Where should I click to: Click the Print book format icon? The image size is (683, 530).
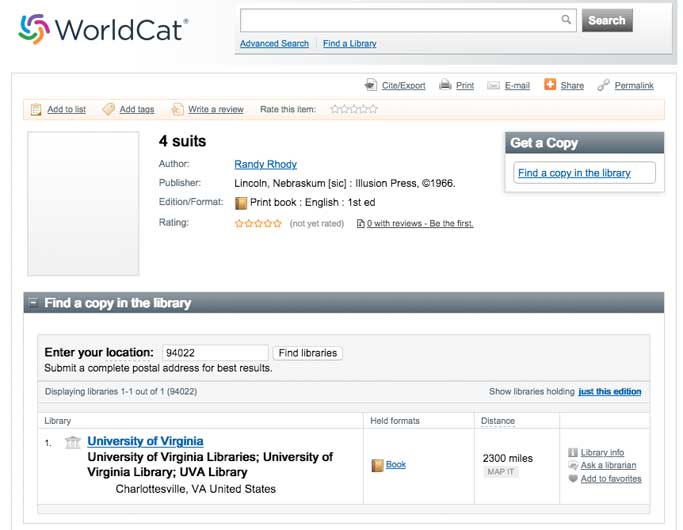[241, 203]
